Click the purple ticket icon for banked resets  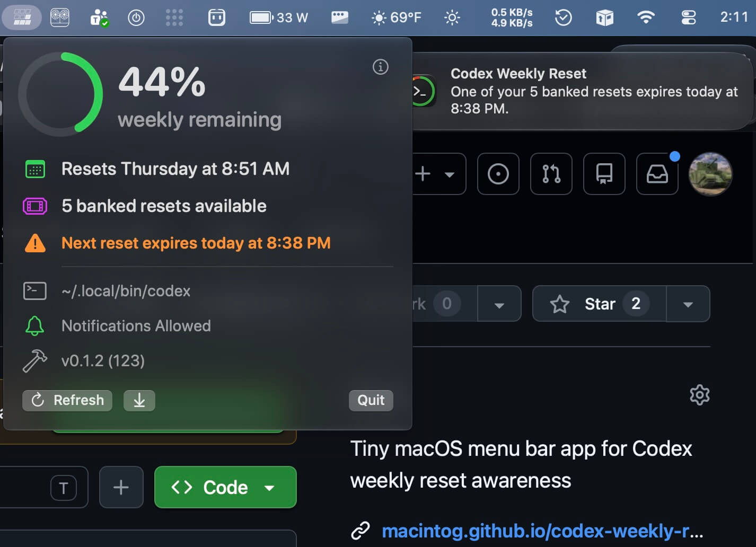coord(35,206)
